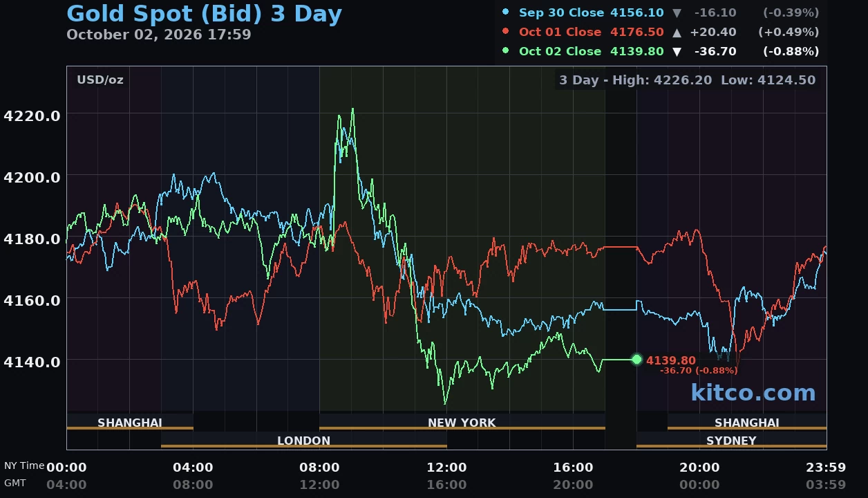Click the red Oct 01 legend dot
This screenshot has height=498, width=868.
point(506,32)
